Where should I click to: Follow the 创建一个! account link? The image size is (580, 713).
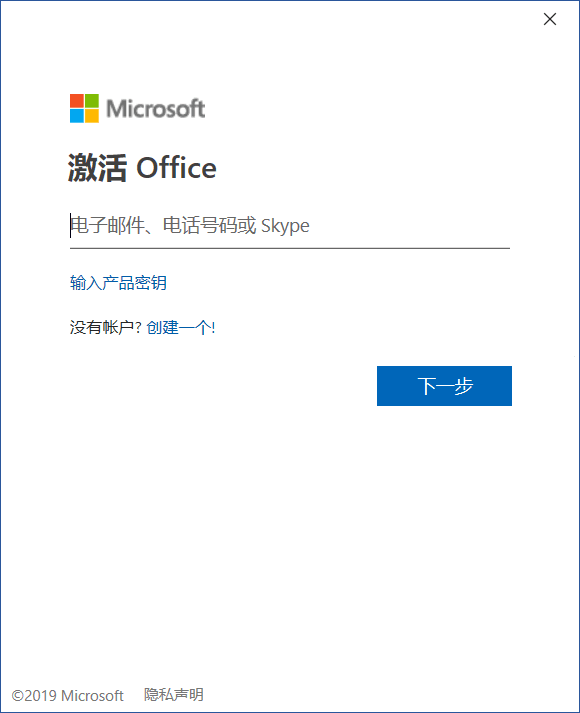pos(181,327)
